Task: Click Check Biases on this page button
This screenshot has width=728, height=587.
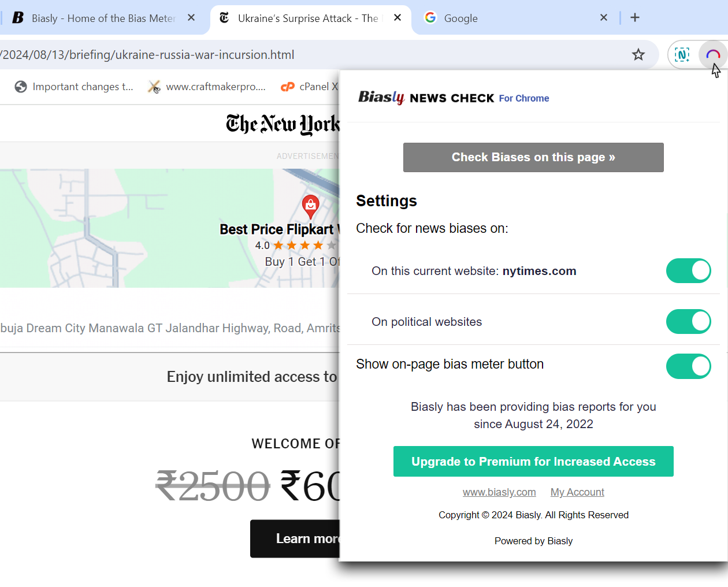Action: pyautogui.click(x=533, y=157)
